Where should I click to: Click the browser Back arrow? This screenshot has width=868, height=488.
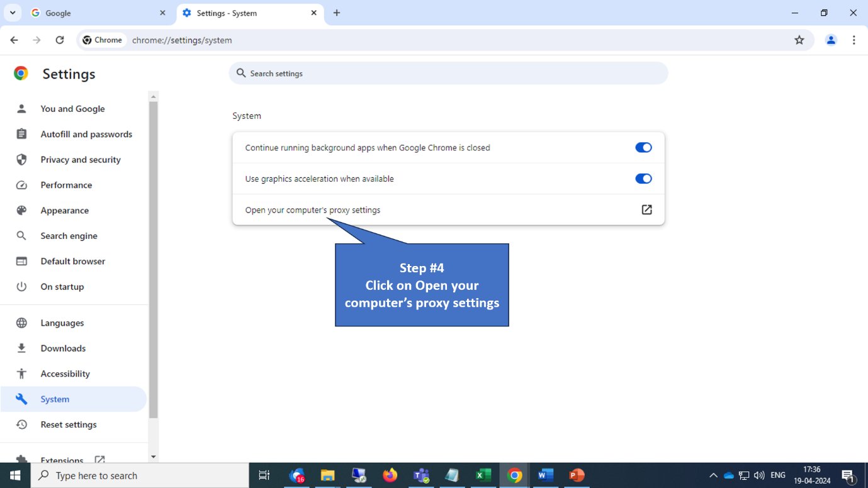click(x=14, y=40)
